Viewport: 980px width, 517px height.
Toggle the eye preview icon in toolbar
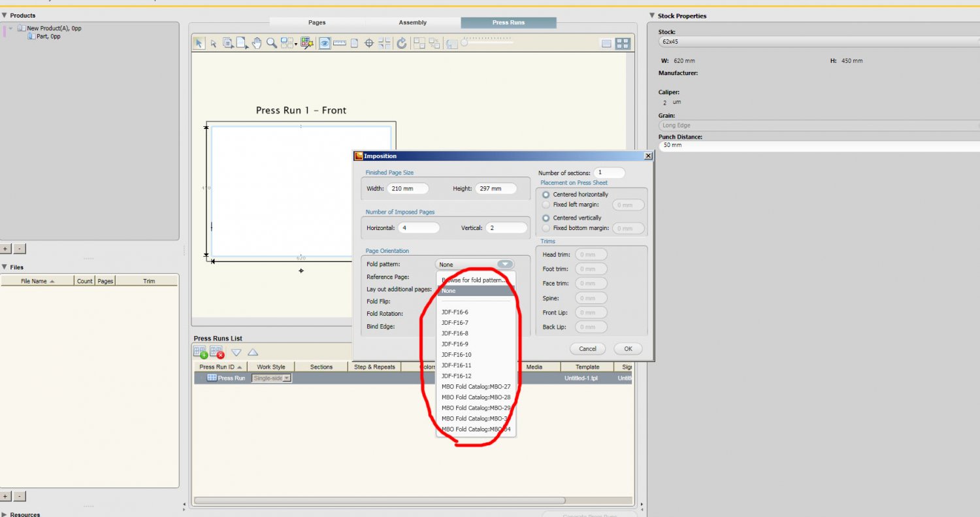click(x=324, y=43)
